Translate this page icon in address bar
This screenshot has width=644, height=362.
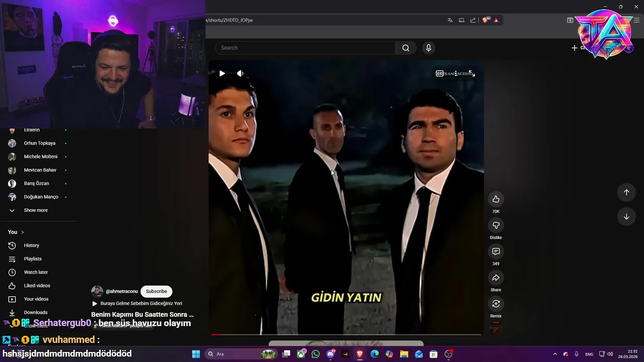point(450,20)
